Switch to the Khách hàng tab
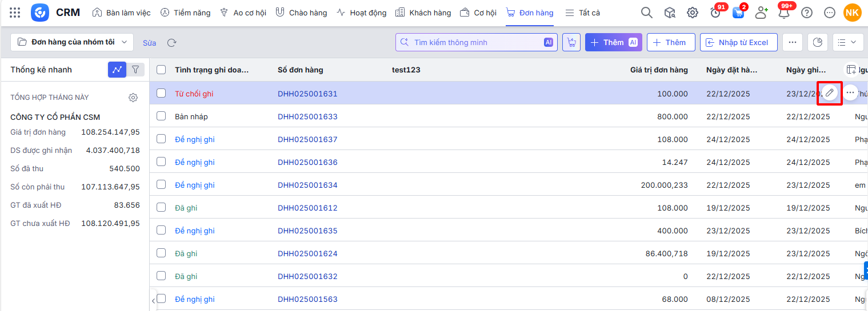This screenshot has width=868, height=311. coord(423,13)
